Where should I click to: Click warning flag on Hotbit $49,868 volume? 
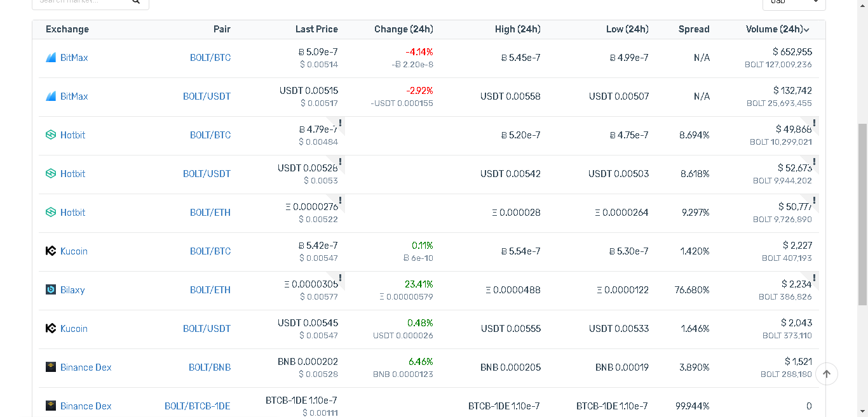(815, 123)
